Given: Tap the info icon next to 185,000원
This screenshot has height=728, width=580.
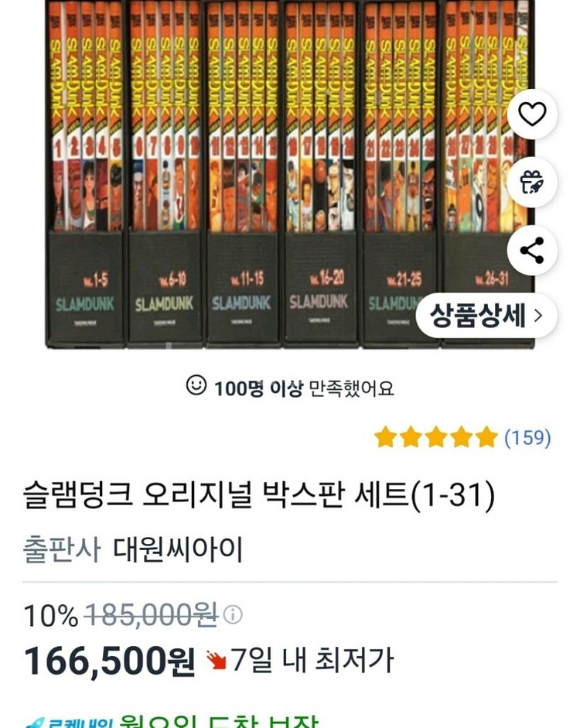Looking at the screenshot, I should coord(233,615).
